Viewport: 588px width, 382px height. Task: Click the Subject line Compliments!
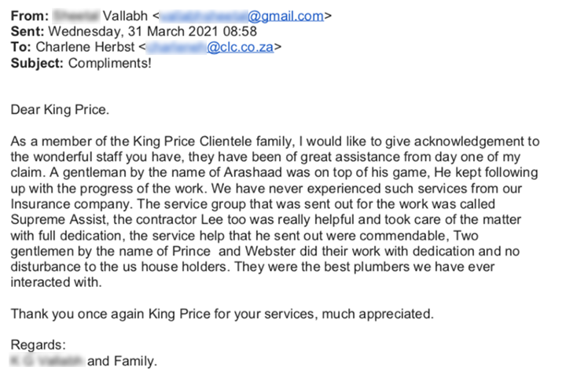point(109,63)
